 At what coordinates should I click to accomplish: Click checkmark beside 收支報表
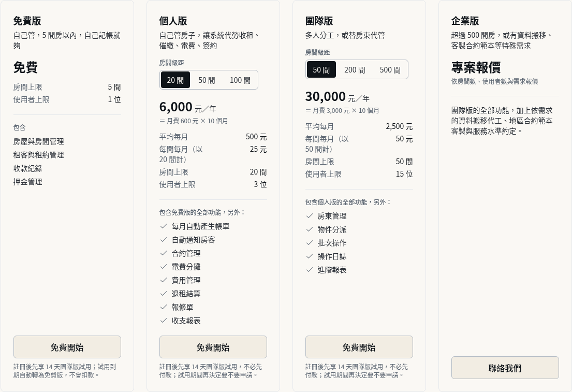tap(164, 321)
